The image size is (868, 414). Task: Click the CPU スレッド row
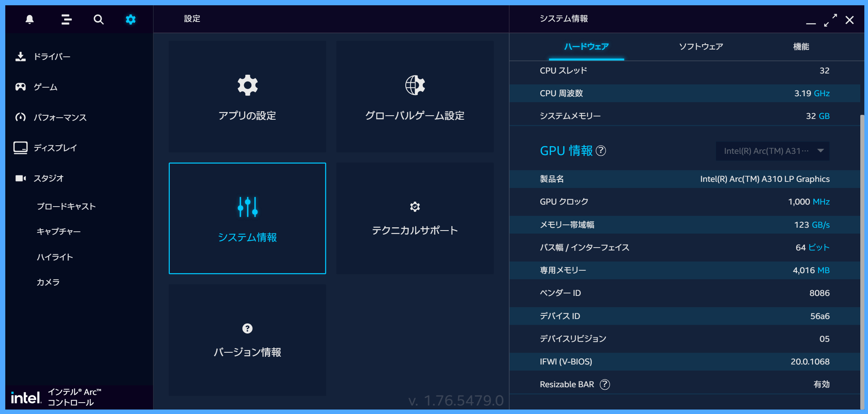[685, 71]
